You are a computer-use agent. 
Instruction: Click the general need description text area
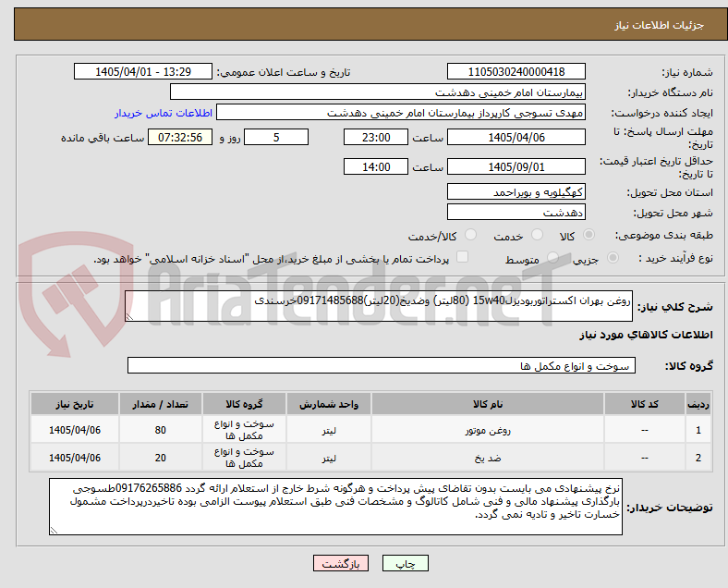point(379,306)
